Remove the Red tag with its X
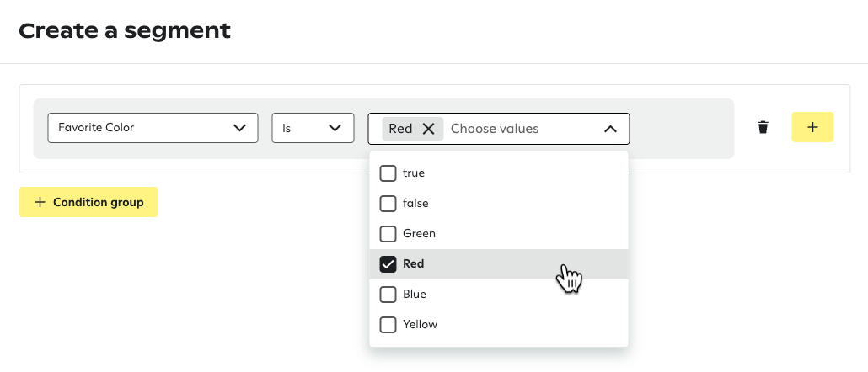Image resolution: width=868 pixels, height=372 pixels. click(x=428, y=129)
